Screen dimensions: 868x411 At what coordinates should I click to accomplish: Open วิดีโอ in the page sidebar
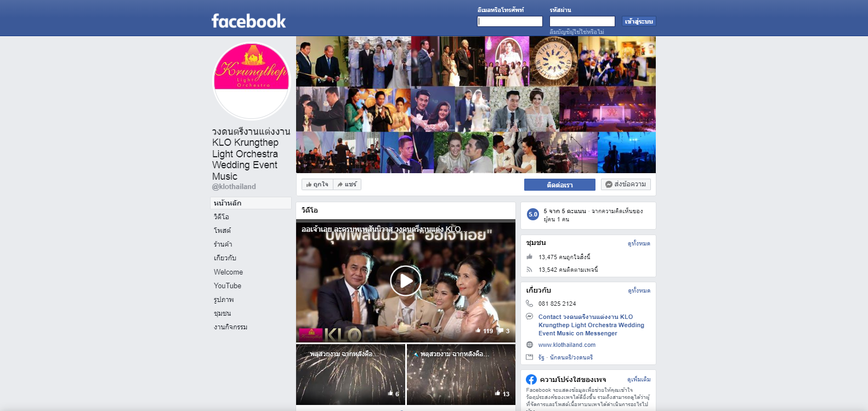click(222, 217)
